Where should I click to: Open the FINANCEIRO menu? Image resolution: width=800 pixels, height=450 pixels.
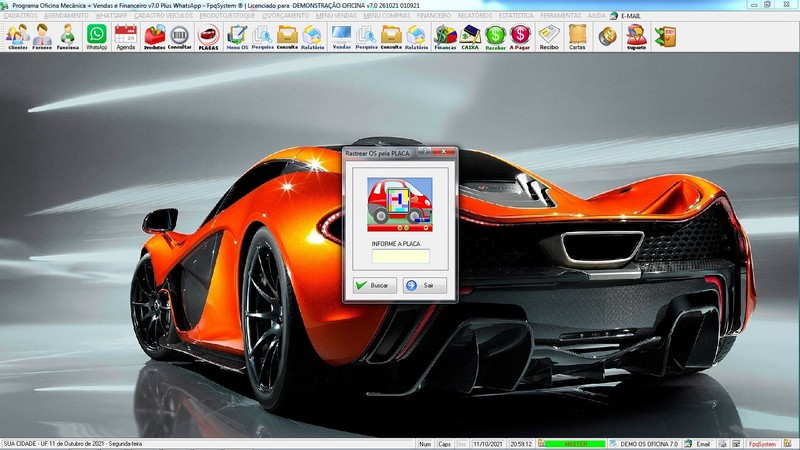[x=434, y=16]
